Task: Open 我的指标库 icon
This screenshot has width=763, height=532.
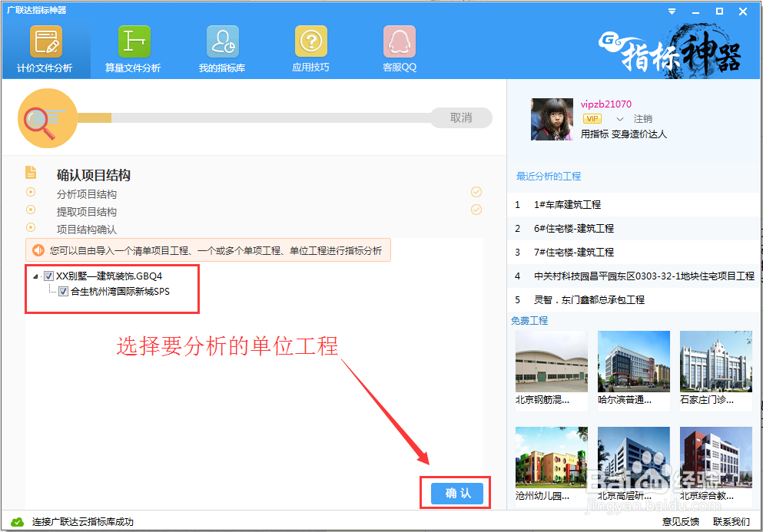Action: (222, 49)
